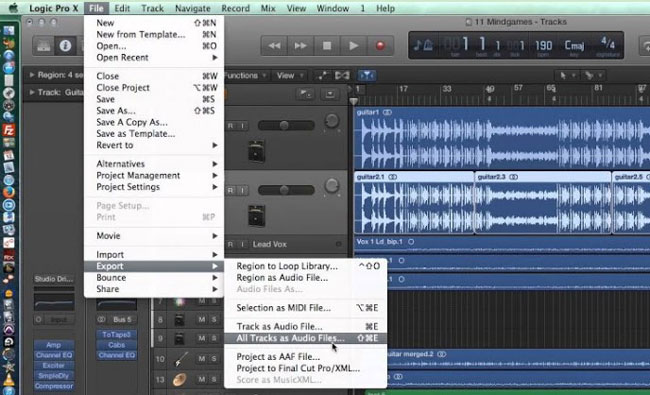Solo track 13
Screen dimensions: 650x395
coord(214,379)
